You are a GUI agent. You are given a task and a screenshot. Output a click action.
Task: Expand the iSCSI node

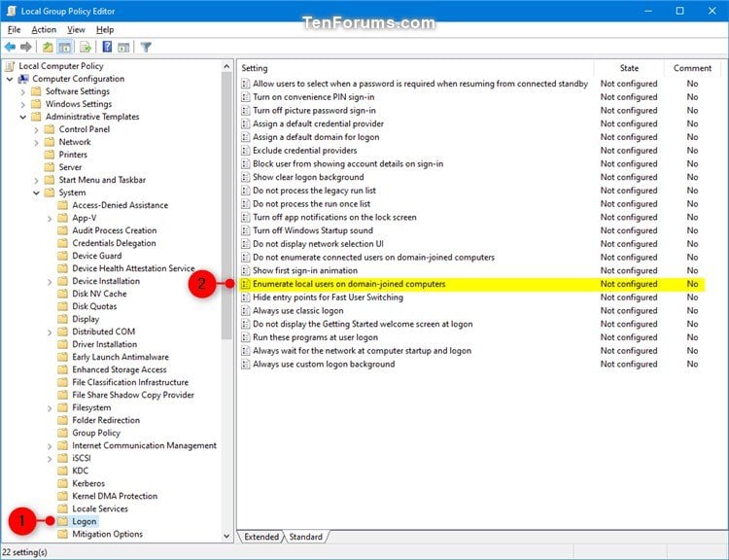coord(50,459)
